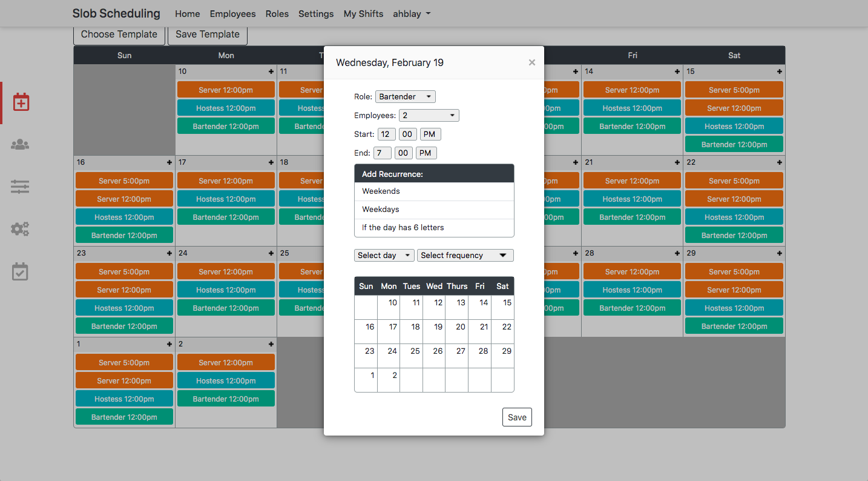Open the Roles nav item

coord(277,14)
